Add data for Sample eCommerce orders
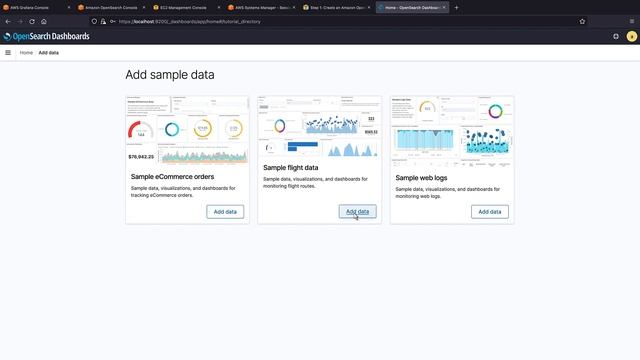 pyautogui.click(x=225, y=212)
